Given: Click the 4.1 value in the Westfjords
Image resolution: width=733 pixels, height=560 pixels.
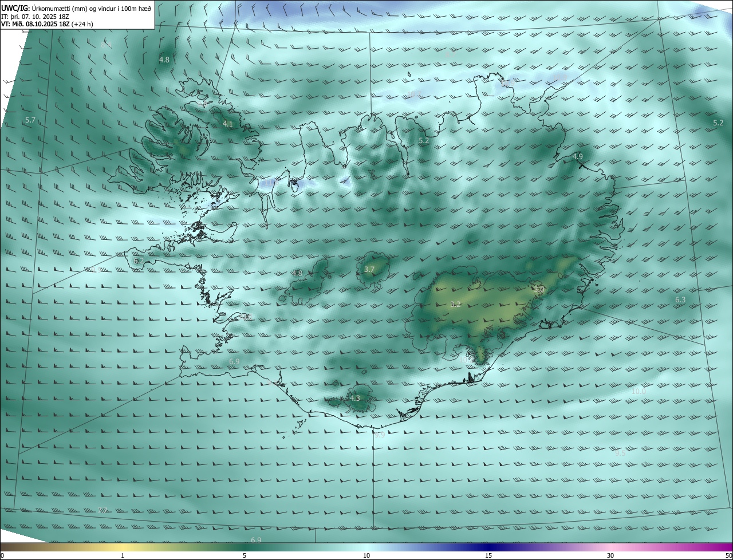Looking at the screenshot, I should pos(228,124).
